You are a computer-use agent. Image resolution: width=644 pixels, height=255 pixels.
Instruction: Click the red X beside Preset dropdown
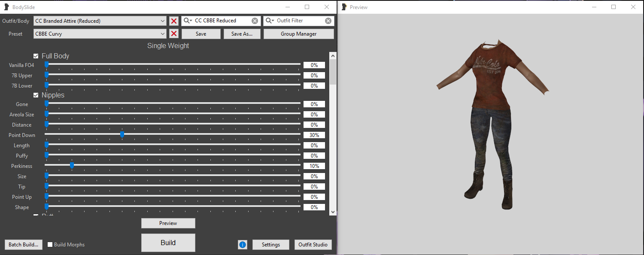174,34
